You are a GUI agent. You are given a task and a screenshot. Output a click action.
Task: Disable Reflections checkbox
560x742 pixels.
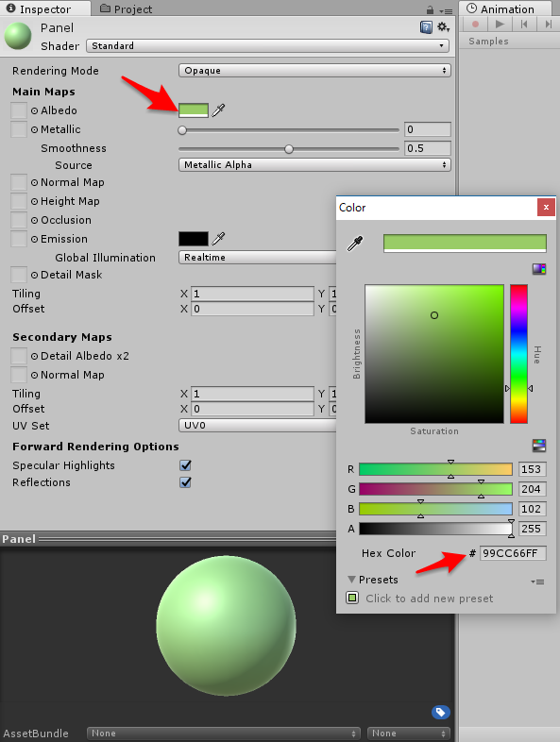tap(185, 482)
